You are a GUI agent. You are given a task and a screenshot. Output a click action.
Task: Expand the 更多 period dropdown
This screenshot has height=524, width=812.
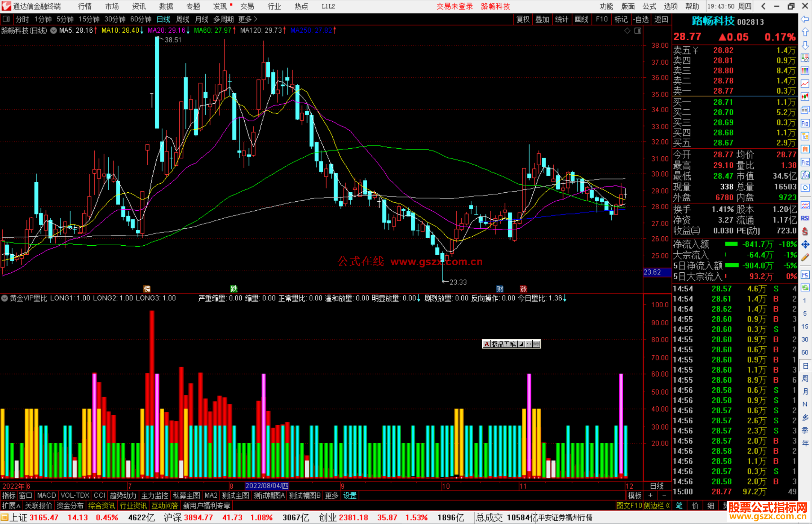click(x=247, y=19)
